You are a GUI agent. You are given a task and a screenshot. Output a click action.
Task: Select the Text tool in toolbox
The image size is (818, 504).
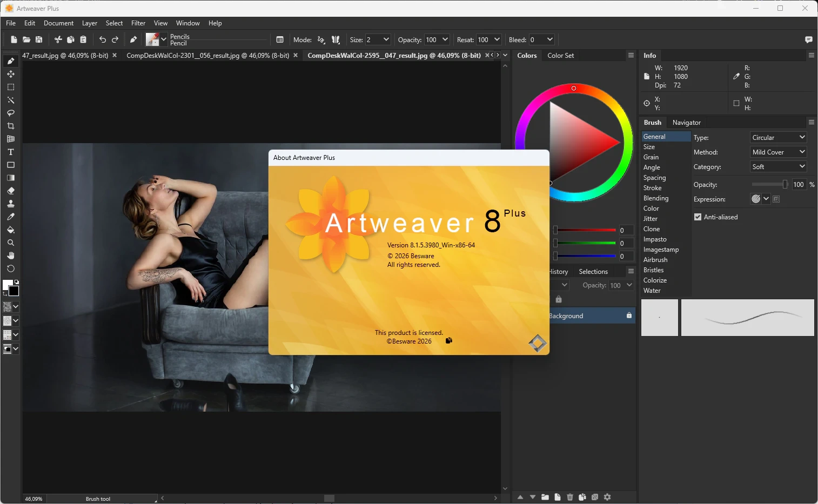coord(10,152)
